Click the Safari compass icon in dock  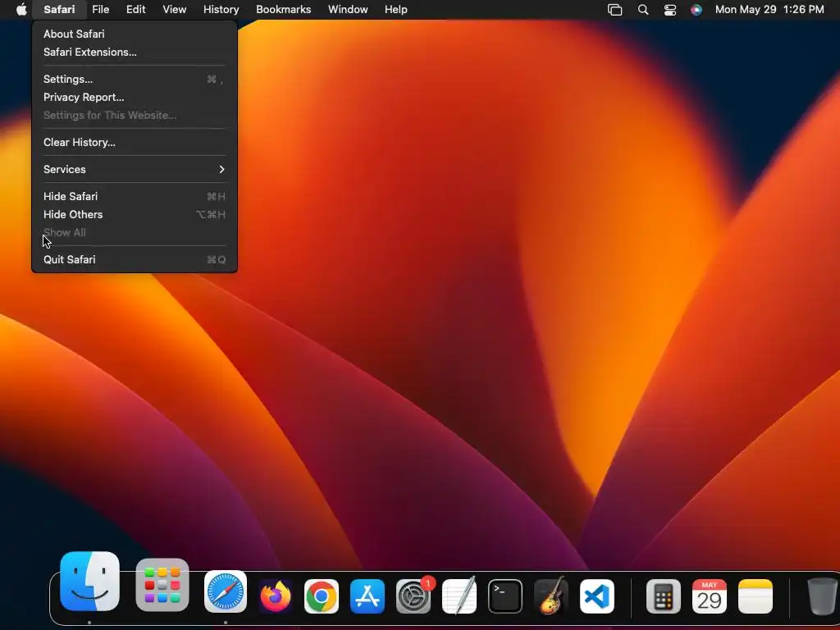[x=226, y=592]
